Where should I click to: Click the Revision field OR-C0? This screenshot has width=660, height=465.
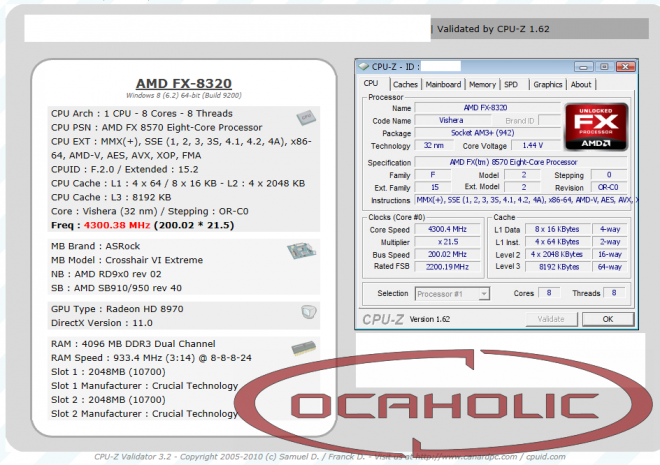609,187
